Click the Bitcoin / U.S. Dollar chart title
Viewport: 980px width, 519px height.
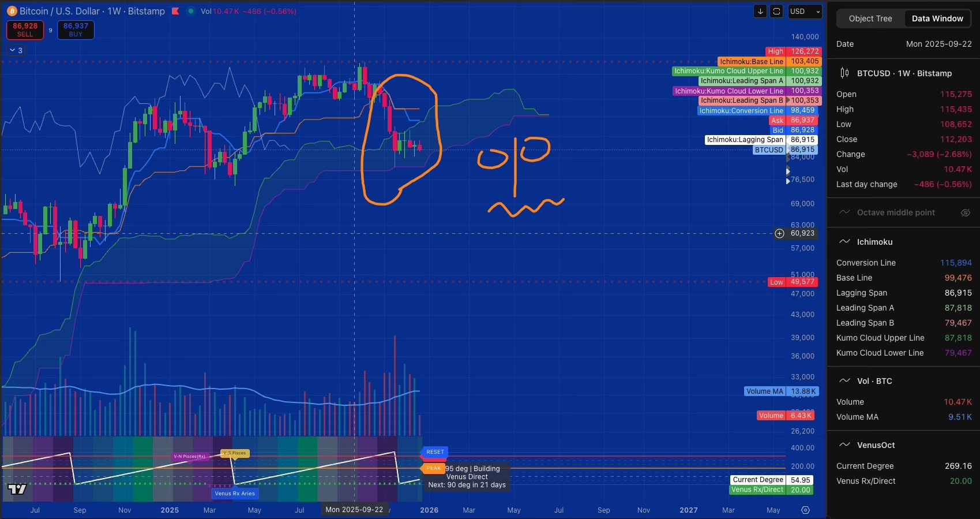92,11
